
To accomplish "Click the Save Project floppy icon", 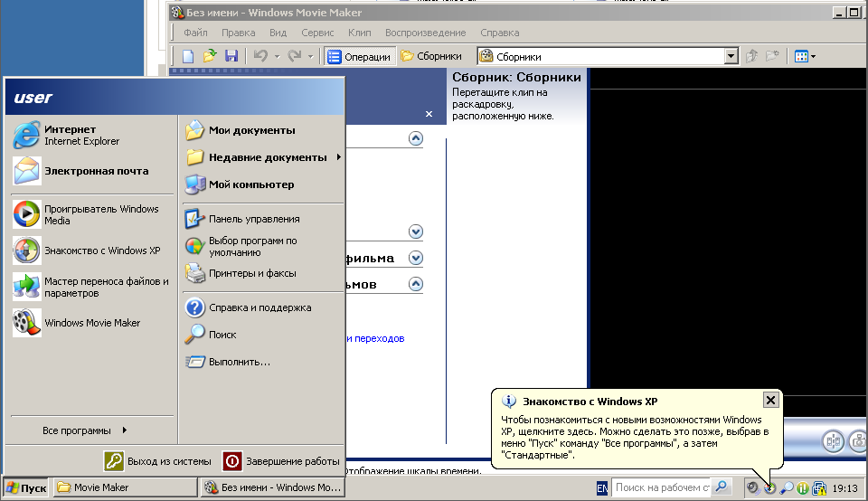I will coord(231,56).
